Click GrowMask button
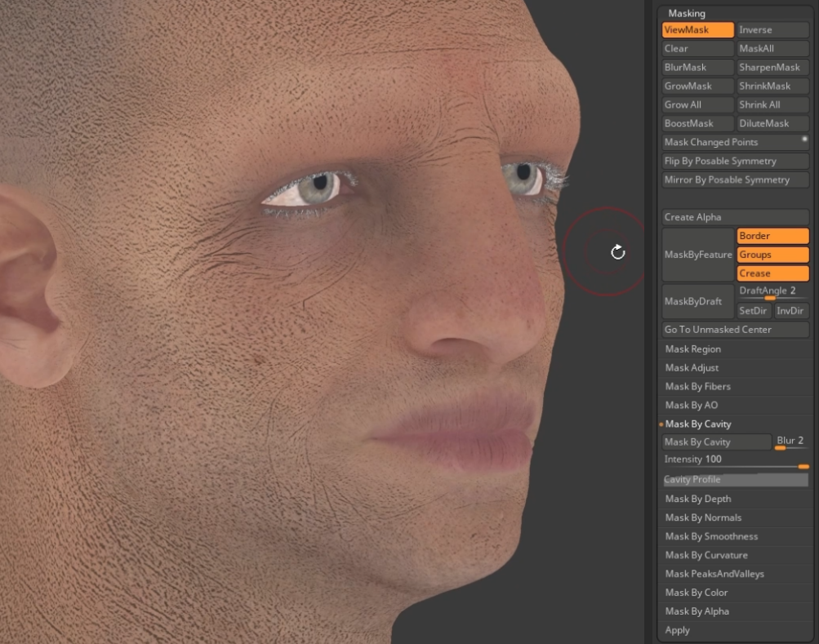 pyautogui.click(x=697, y=87)
